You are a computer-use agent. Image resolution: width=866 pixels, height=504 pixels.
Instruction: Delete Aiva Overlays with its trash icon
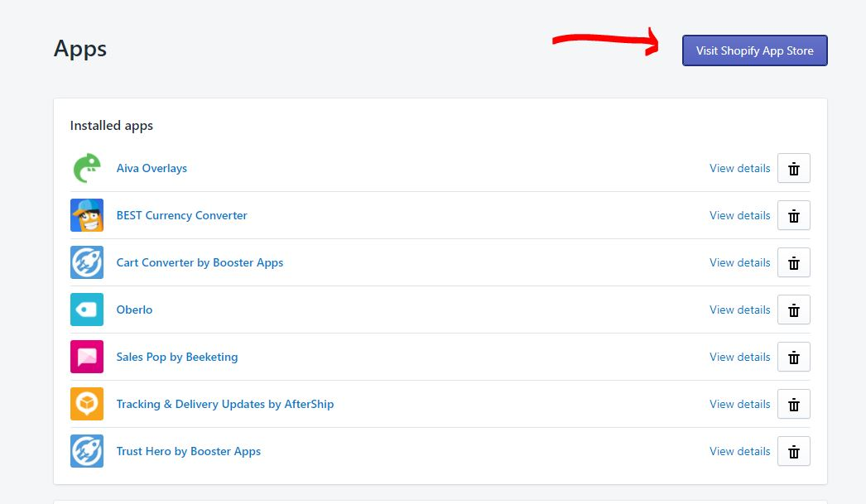click(794, 168)
